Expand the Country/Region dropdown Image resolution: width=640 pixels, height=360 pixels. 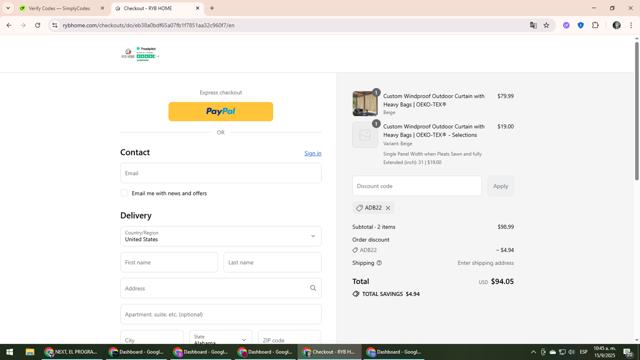click(220, 236)
